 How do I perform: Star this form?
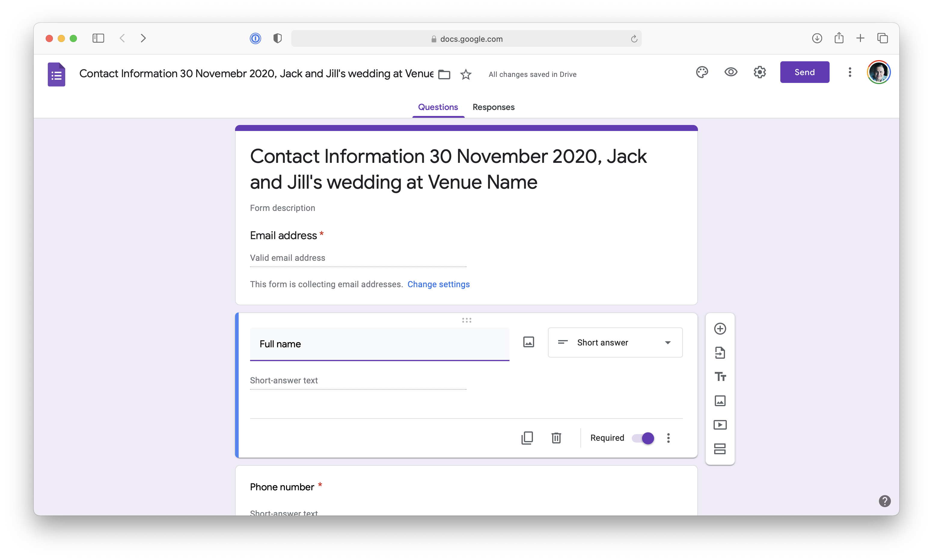pos(466,75)
